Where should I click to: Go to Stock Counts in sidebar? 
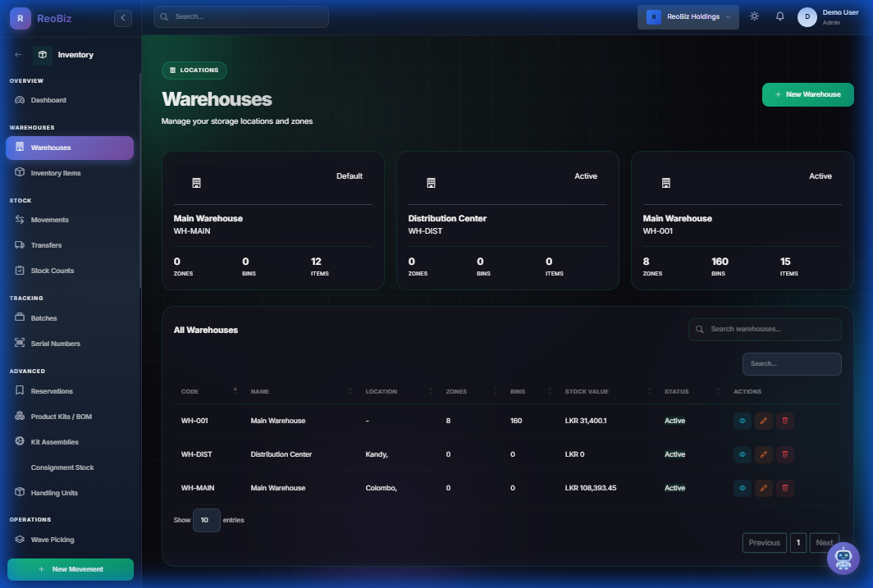[52, 271]
